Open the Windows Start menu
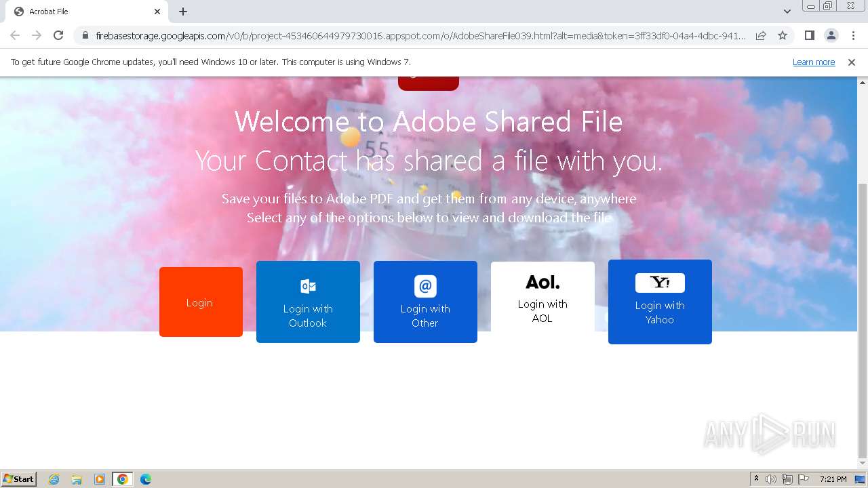Screen dimensions: 868x488 coord(18,479)
